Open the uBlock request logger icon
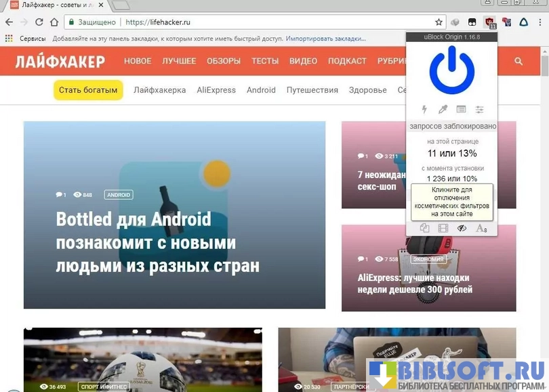The width and height of the screenshot is (549, 392). [461, 109]
